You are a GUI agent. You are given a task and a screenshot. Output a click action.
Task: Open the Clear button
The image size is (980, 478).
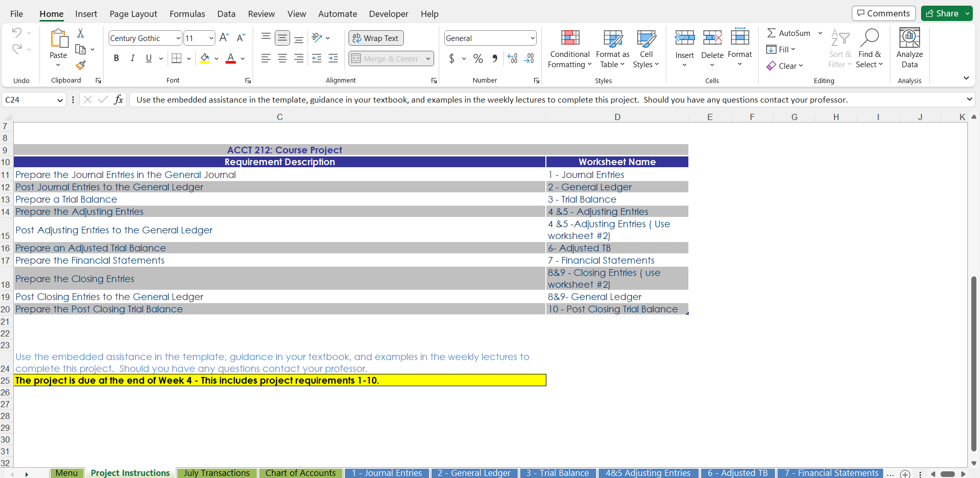[785, 66]
